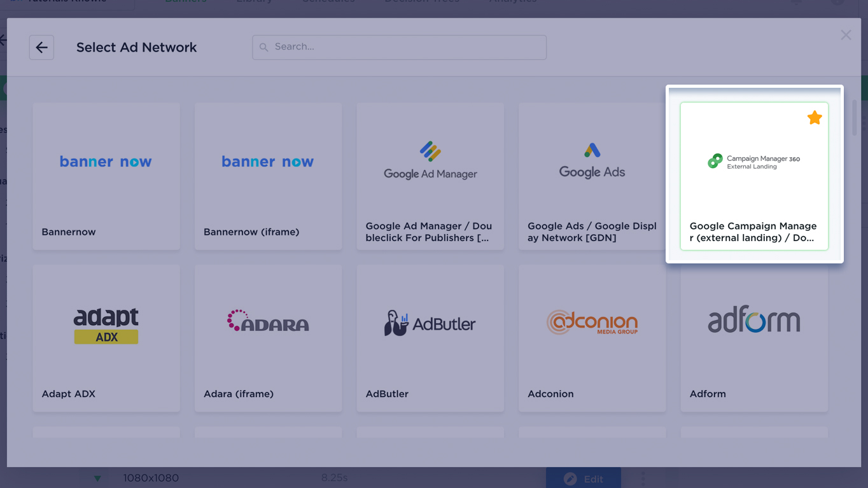This screenshot has width=868, height=488.
Task: Click the 1080x1080 size label in the background
Action: click(x=151, y=478)
